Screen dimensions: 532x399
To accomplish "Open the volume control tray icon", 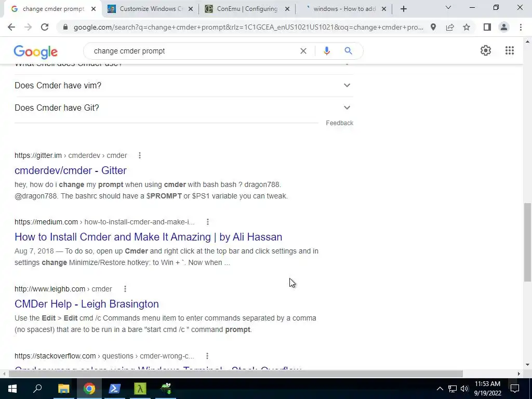I will tap(464, 389).
